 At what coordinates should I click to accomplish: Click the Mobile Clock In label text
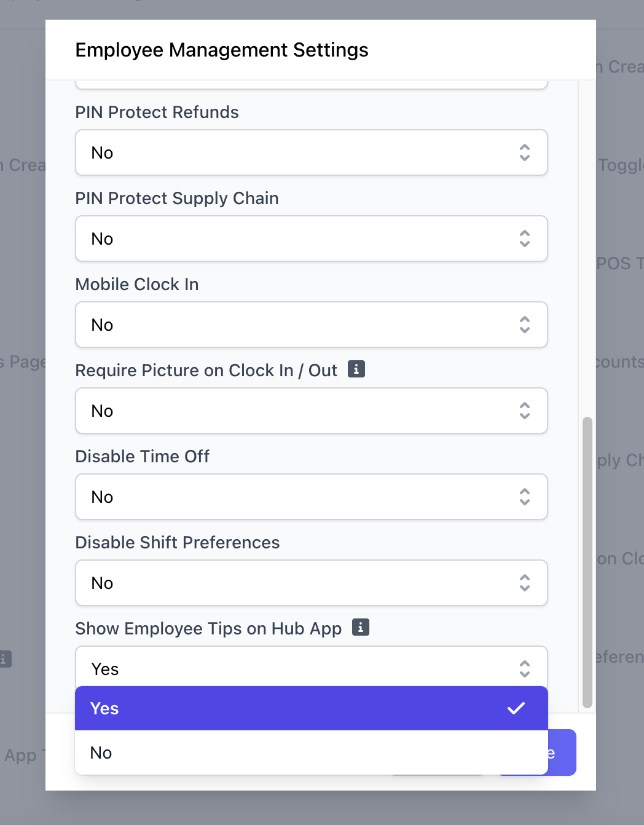pos(137,284)
